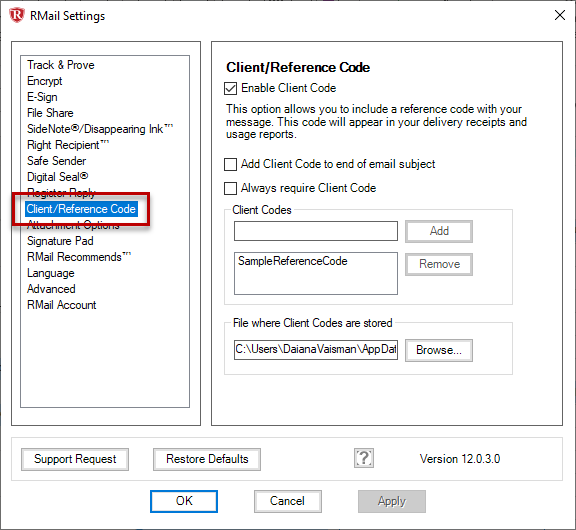
Task: Select Client/Reference Code in the list
Action: (81, 209)
